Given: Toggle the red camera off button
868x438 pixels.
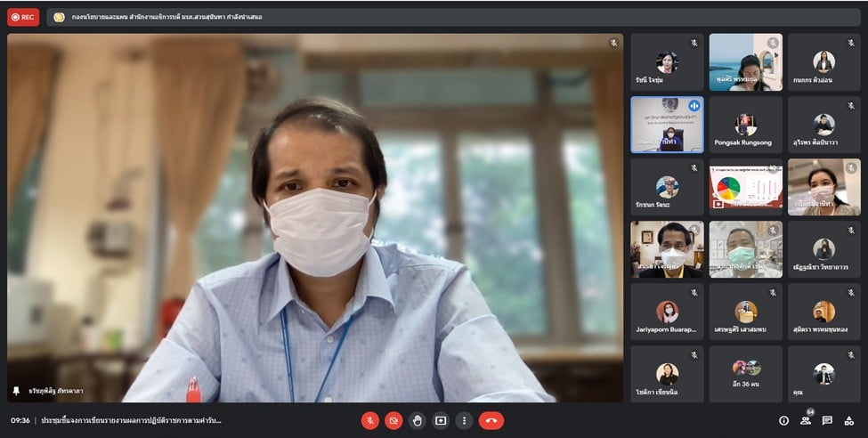Looking at the screenshot, I should pos(393,420).
